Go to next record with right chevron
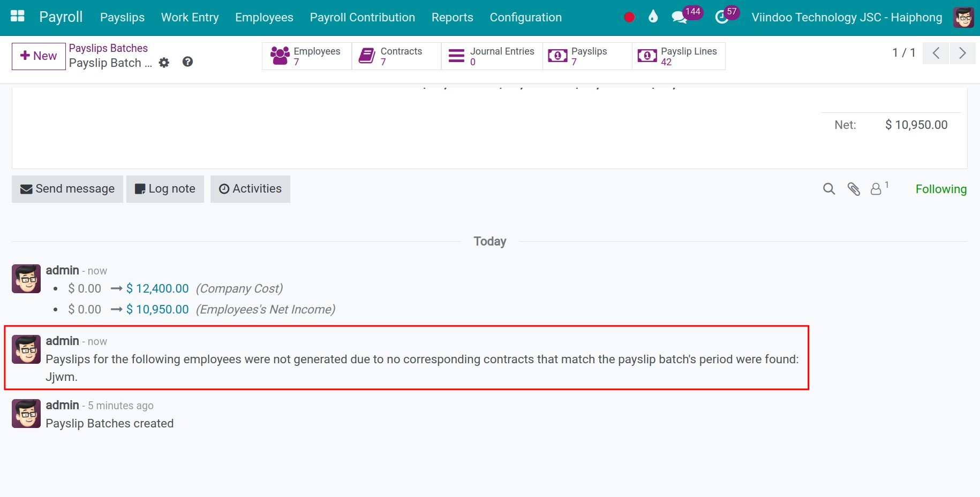Screen dimensions: 980x497 click(962, 53)
